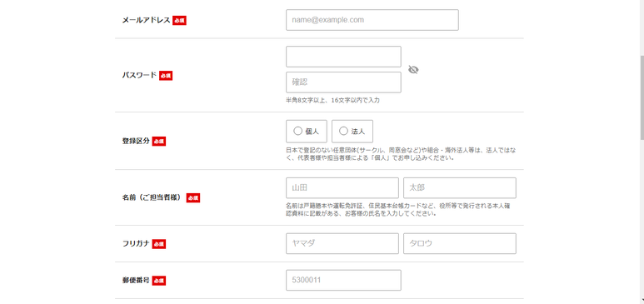Click the 必須 badge next to メールアドレス

click(x=179, y=21)
